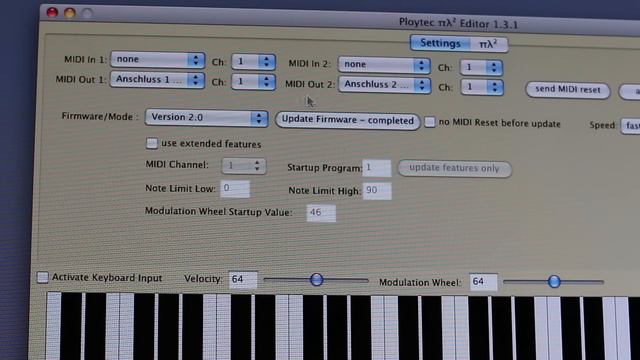Open the MIDI Out 2 Anschluss 2 dropdown
This screenshot has width=640, height=360.
pos(384,84)
